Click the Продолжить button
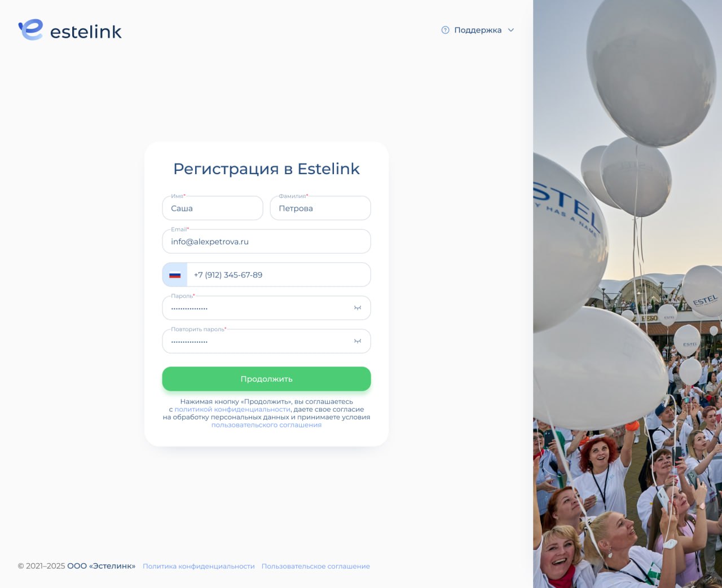722x588 pixels. pos(266,379)
